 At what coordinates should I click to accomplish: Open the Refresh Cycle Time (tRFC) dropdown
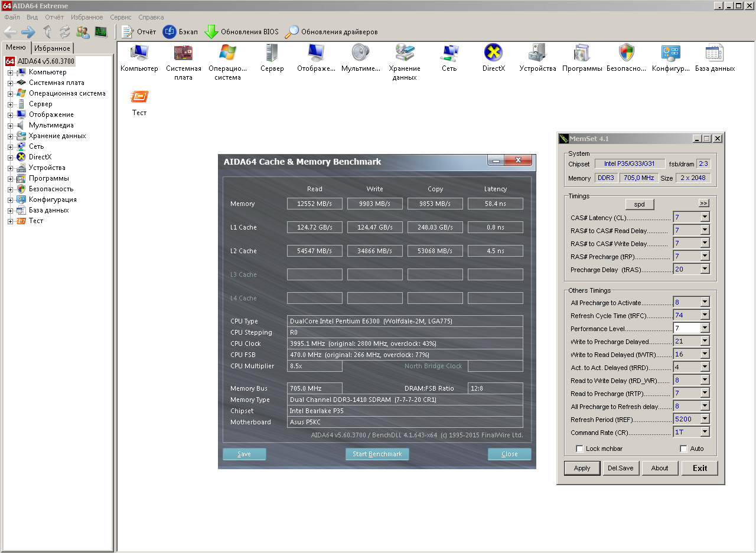[705, 315]
